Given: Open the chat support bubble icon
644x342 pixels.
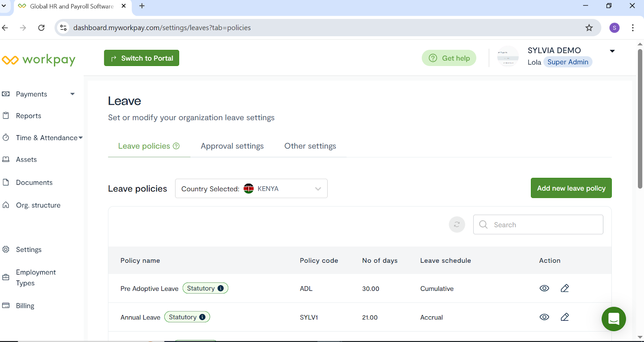Looking at the screenshot, I should (x=613, y=319).
